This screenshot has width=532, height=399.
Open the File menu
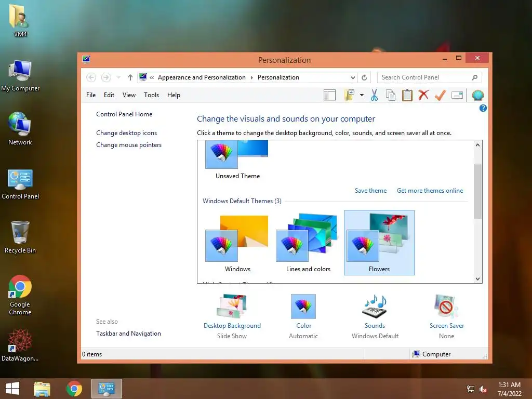[91, 95]
